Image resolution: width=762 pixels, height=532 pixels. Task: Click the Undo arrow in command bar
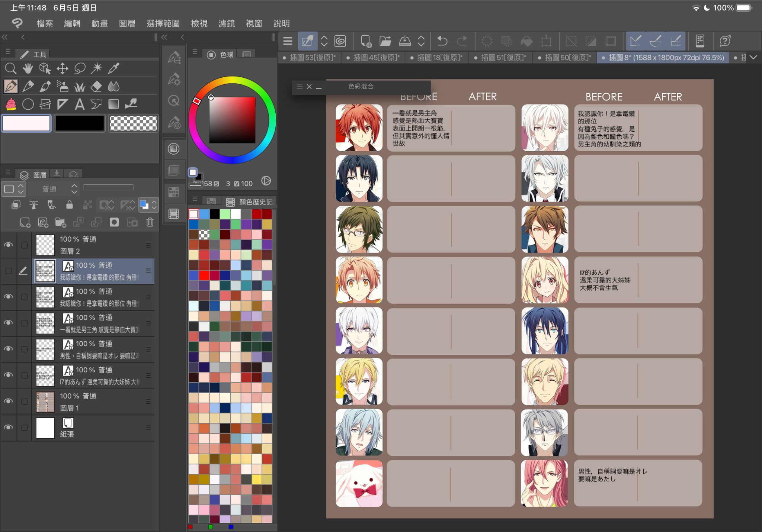click(442, 41)
